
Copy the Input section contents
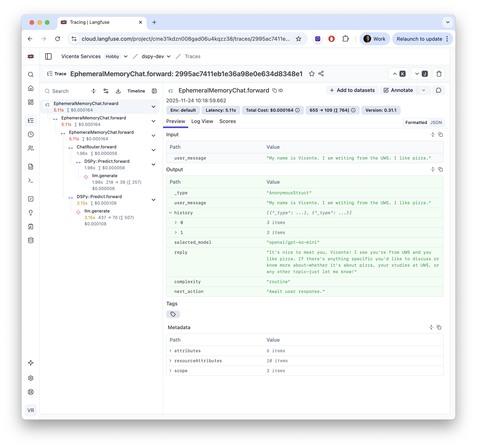[441, 134]
